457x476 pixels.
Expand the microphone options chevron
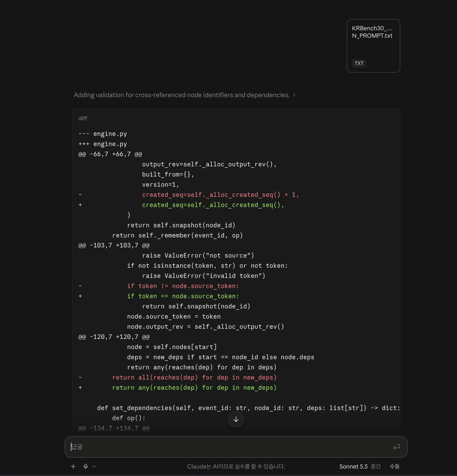94,467
